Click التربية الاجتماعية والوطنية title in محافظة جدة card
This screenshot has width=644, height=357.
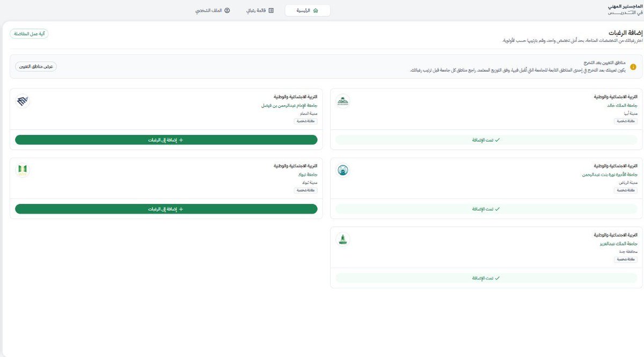coord(616,235)
